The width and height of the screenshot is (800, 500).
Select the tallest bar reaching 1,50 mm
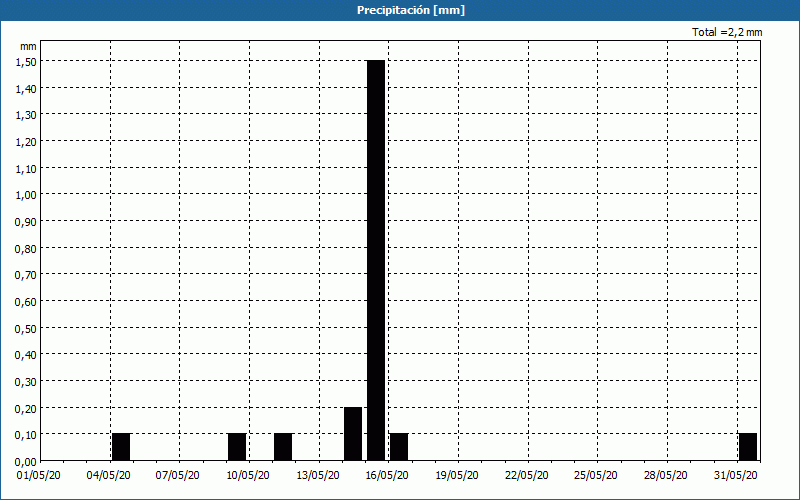[x=376, y=260]
